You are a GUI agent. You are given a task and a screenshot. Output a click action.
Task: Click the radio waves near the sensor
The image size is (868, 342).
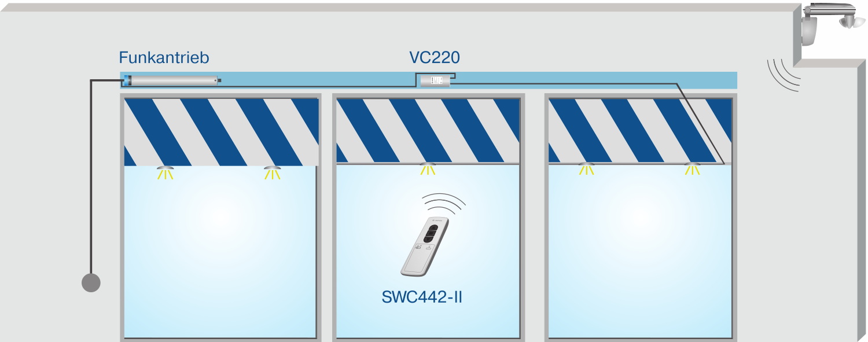(x=784, y=74)
